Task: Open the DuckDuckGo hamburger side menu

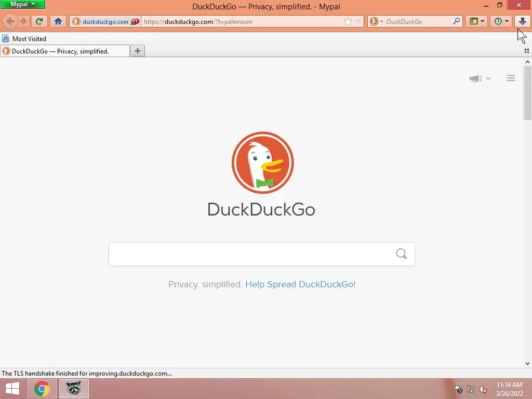Action: [x=510, y=78]
